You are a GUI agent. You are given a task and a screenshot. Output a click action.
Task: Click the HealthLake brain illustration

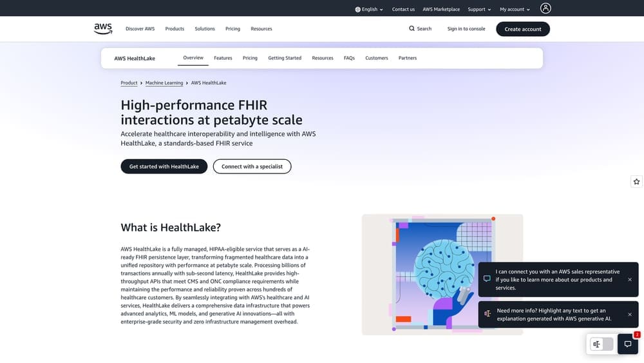[x=442, y=275]
